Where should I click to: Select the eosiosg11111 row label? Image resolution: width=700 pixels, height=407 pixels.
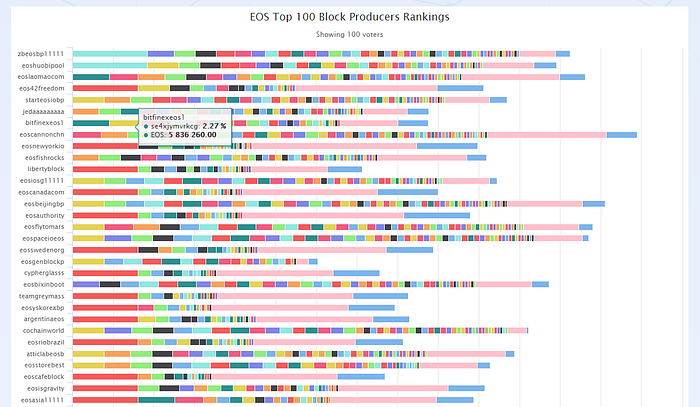pos(42,181)
